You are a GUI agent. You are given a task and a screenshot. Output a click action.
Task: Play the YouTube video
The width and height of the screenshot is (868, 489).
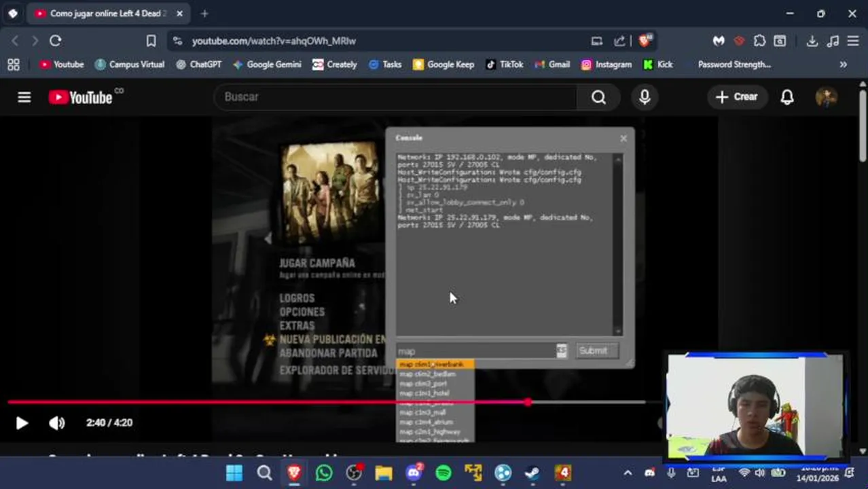coord(21,423)
